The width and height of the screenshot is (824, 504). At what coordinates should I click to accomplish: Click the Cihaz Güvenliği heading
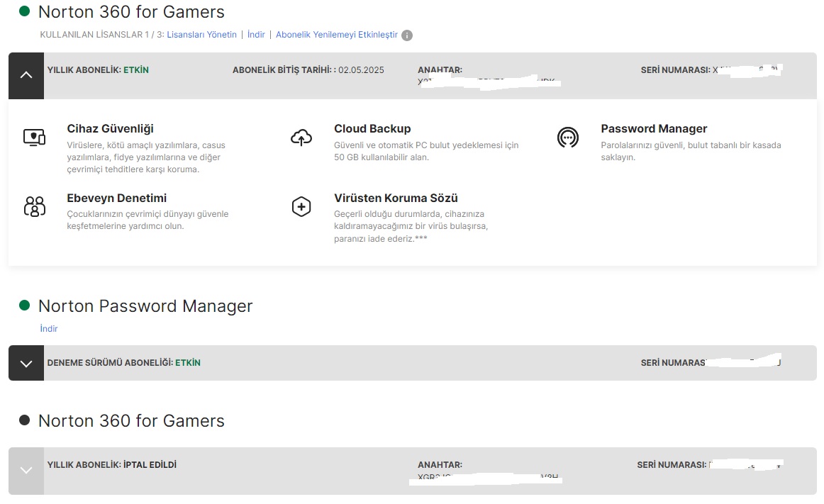(x=111, y=129)
